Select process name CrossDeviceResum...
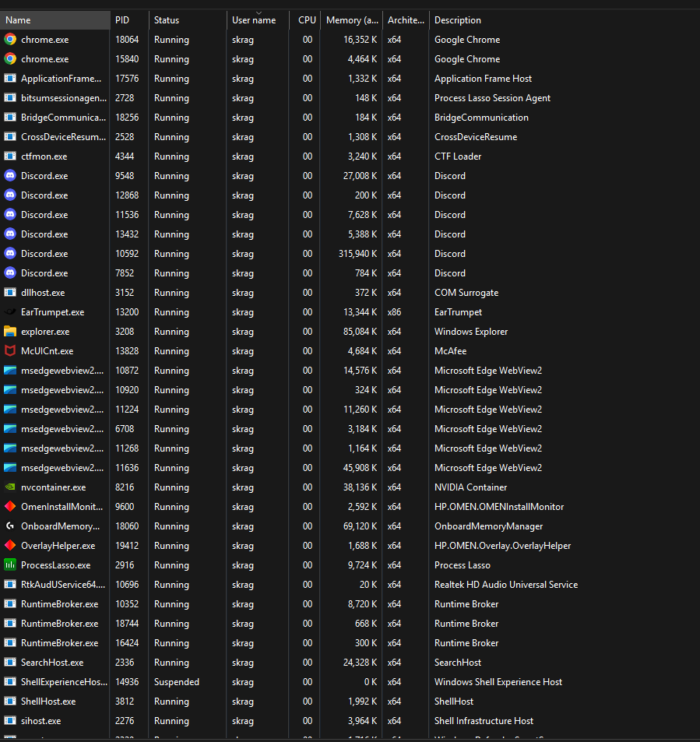The height and width of the screenshot is (742, 700). [x=63, y=137]
